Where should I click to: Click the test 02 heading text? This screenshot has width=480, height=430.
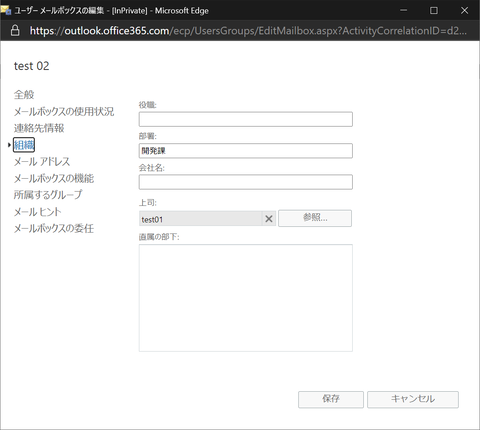(x=32, y=66)
